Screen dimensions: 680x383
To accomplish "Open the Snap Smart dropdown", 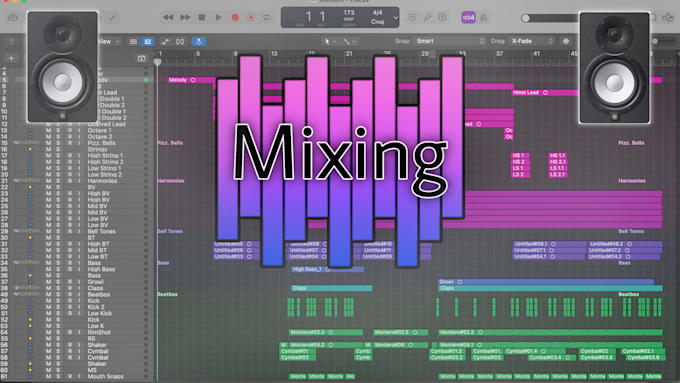I will tap(450, 41).
